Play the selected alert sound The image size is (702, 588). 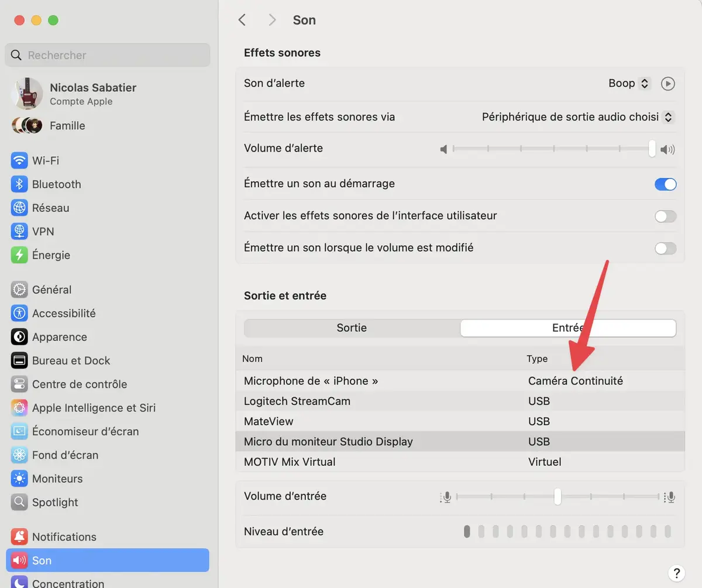667,83
